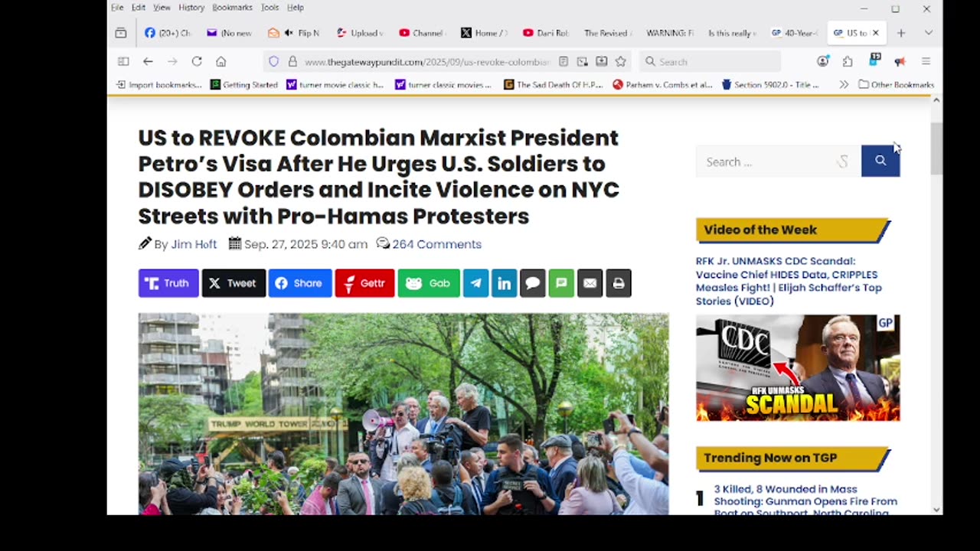Share article on Truth Social button
980x551 pixels.
pos(168,283)
